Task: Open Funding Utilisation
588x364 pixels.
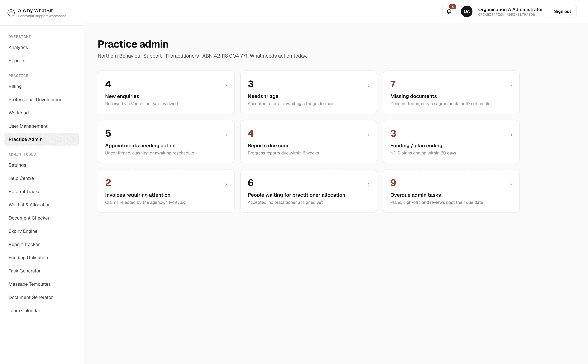Action: coord(41,258)
